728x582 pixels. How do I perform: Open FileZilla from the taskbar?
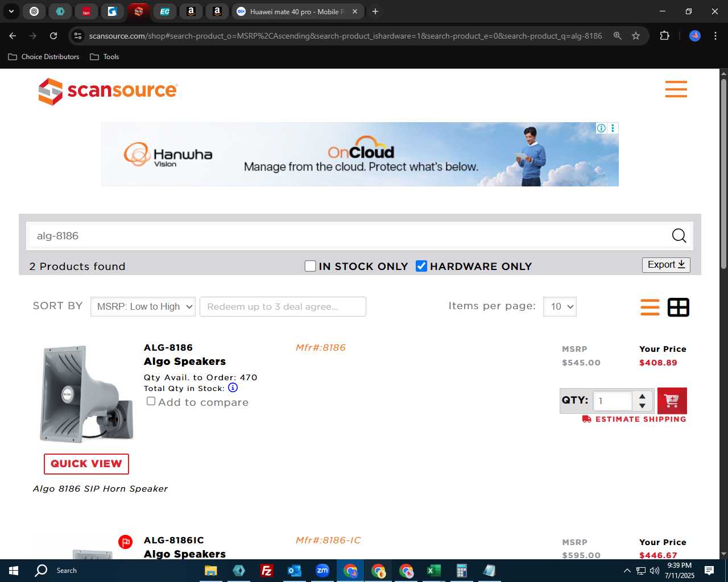pos(266,571)
